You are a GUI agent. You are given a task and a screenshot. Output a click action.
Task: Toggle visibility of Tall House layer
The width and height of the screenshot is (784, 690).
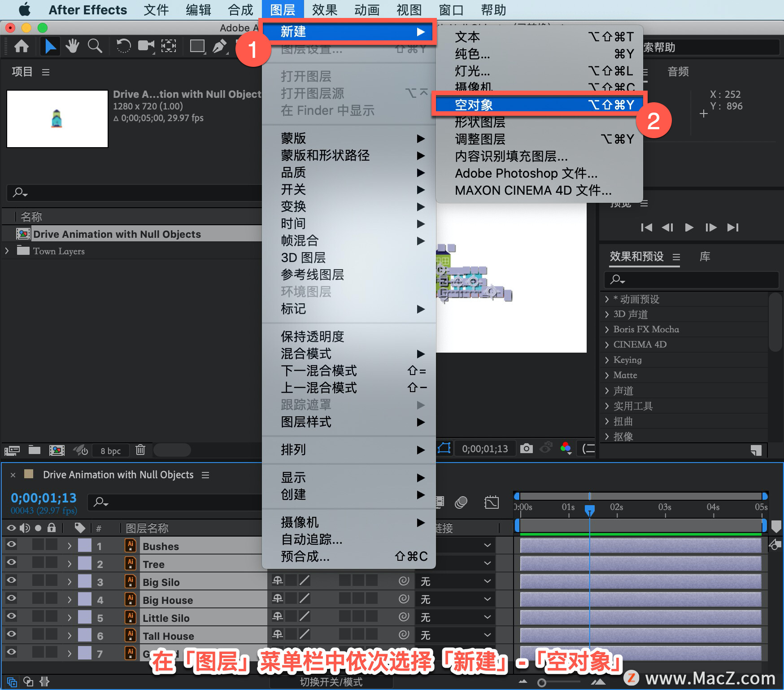(x=11, y=634)
